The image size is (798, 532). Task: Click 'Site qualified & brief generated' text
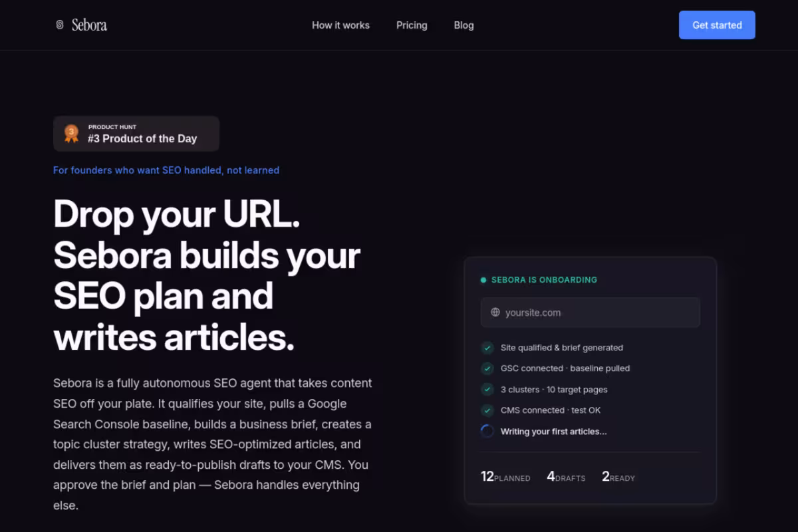(562, 348)
